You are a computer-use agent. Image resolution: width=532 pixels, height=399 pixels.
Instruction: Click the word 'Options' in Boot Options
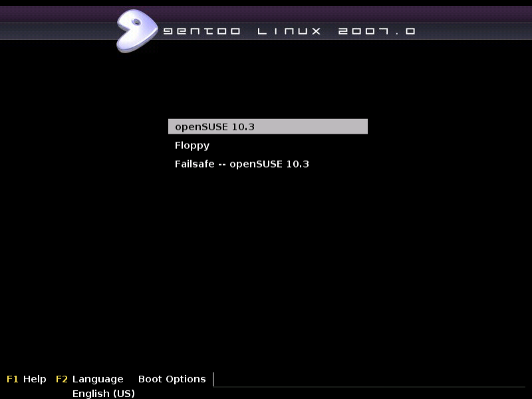[186, 379]
